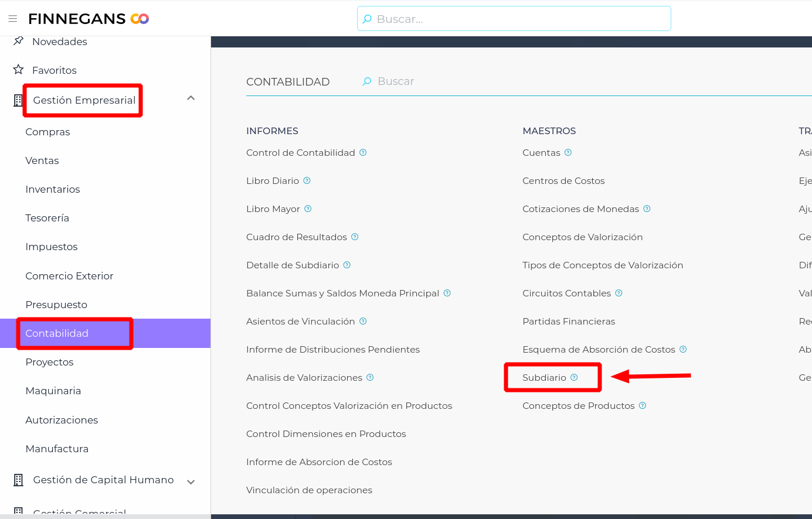Open Centros de Costos master

click(x=563, y=181)
